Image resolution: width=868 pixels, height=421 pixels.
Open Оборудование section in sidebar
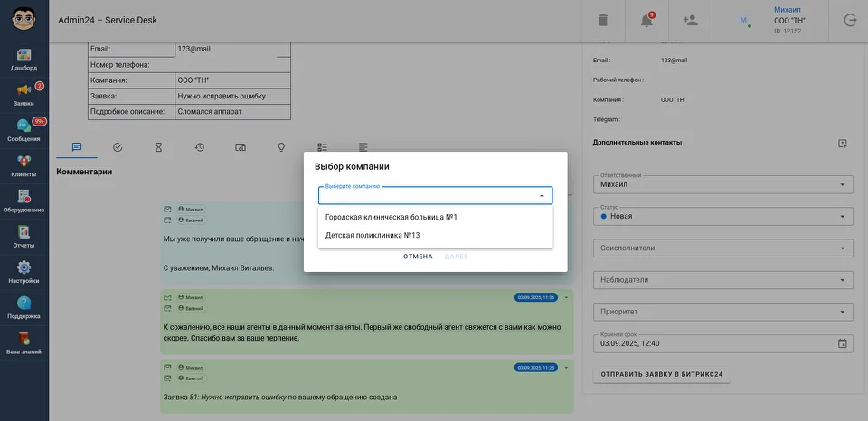[x=24, y=201]
